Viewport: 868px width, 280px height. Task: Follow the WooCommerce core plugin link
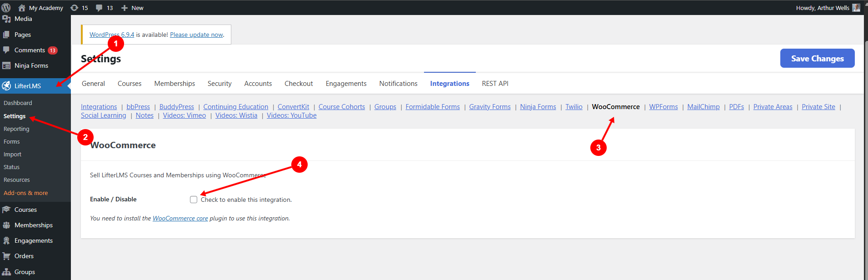180,219
